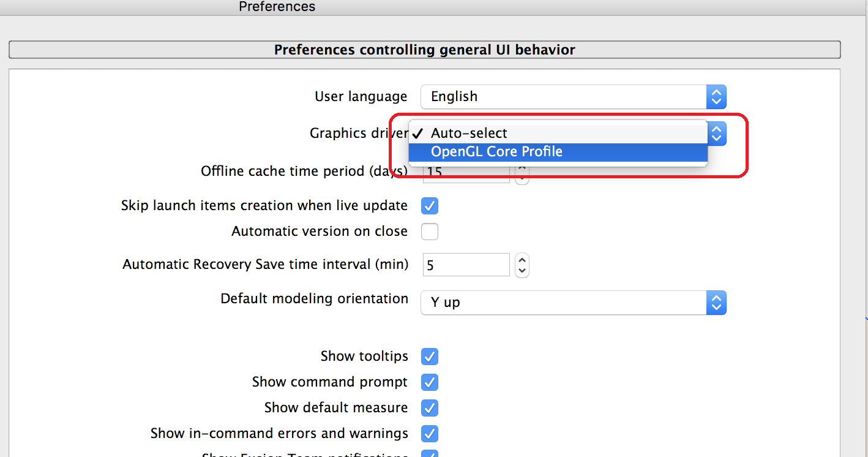Image resolution: width=868 pixels, height=457 pixels.
Task: Uncheck Show default measure option
Action: pos(430,408)
